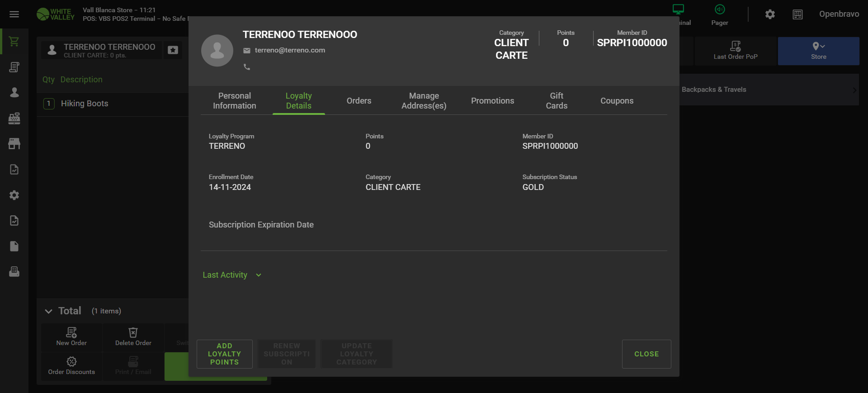
Task: Click the Description column header
Action: [81, 80]
